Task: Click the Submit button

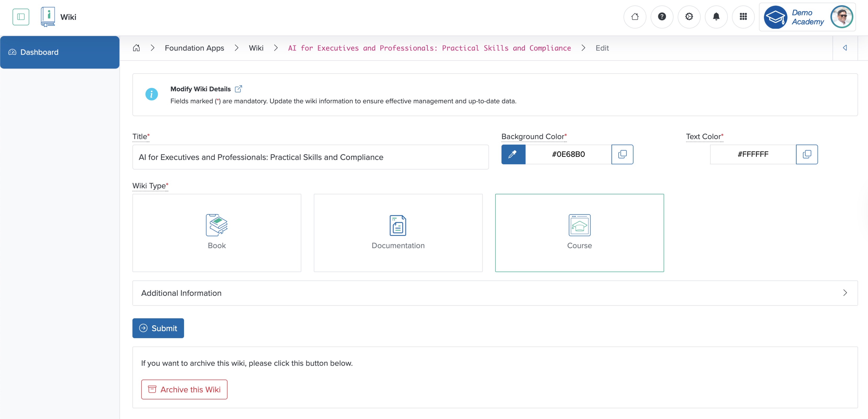Action: pos(158,328)
